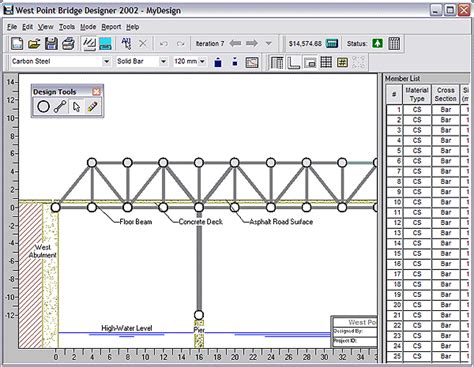Screen dimensions: 474x367
Task: Select the Member tool in Design Tools
Action: (60, 107)
